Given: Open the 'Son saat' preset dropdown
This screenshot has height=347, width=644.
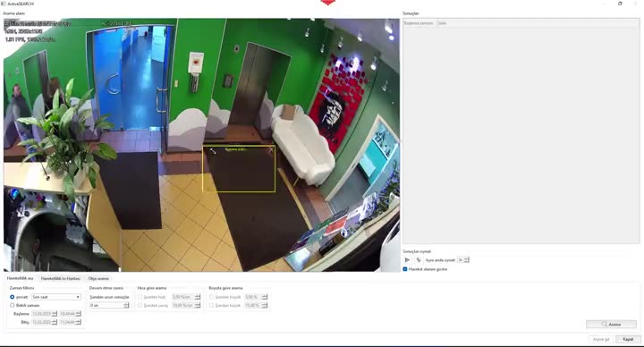Looking at the screenshot, I should [56, 297].
